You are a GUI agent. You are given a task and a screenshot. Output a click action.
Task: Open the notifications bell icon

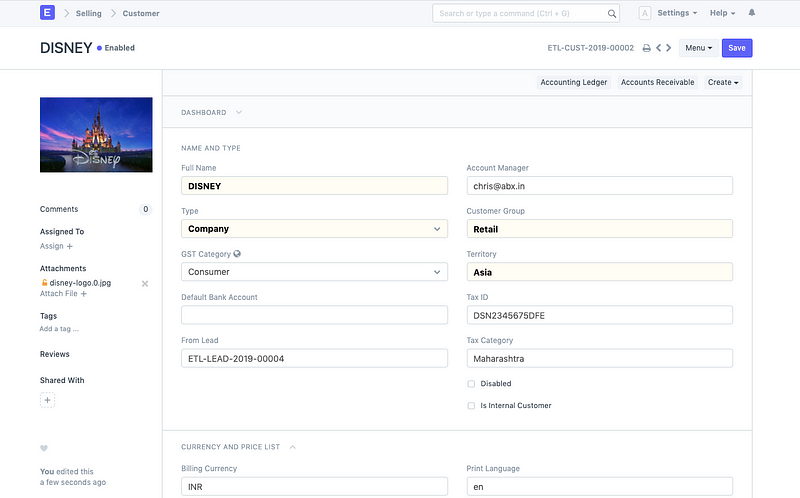[752, 13]
